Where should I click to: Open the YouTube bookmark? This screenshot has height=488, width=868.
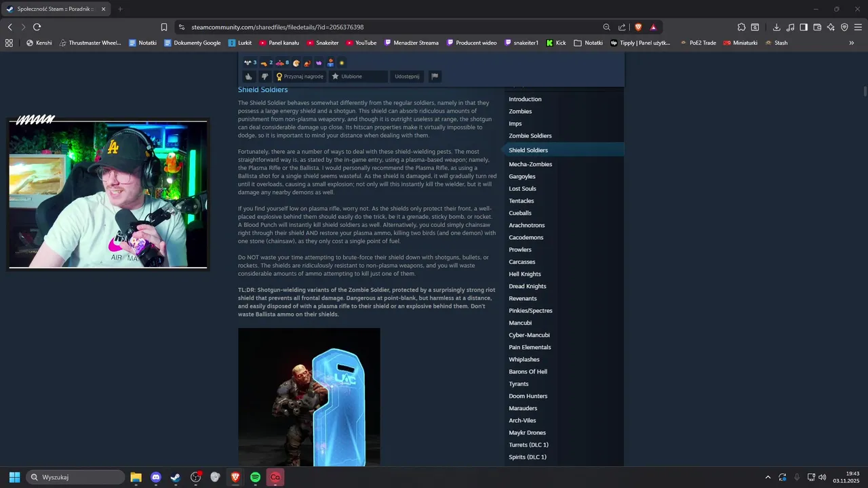point(361,43)
